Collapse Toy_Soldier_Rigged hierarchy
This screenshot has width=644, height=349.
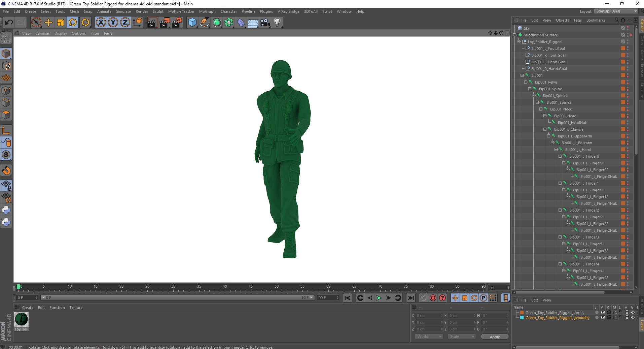[x=518, y=42]
